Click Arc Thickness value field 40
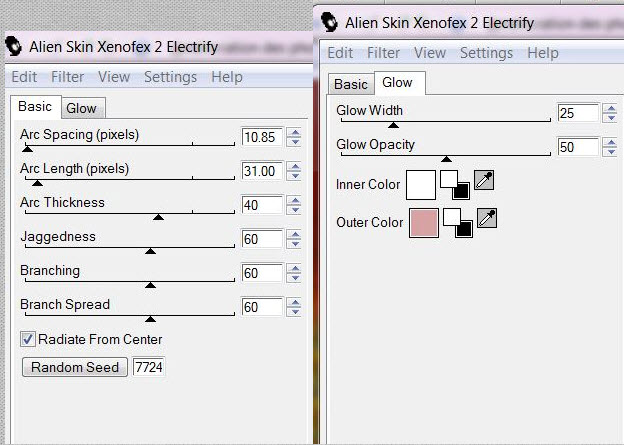The image size is (624, 445). [262, 205]
